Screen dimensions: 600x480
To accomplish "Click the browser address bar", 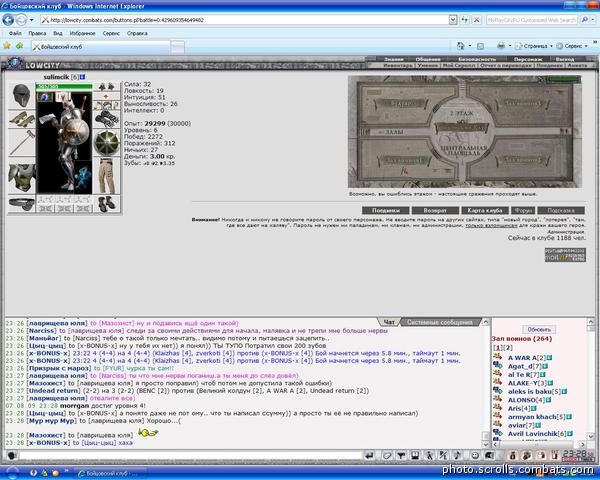I will click(x=245, y=20).
